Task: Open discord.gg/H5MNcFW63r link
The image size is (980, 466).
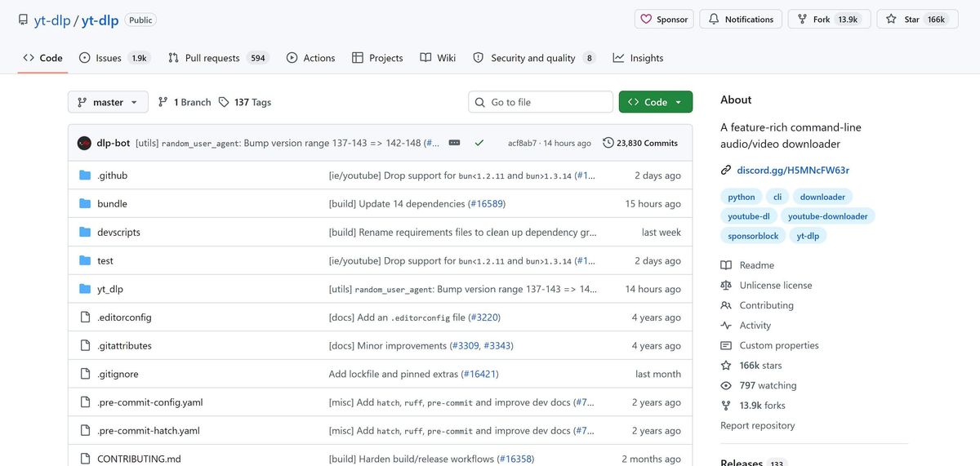Action: [x=792, y=171]
